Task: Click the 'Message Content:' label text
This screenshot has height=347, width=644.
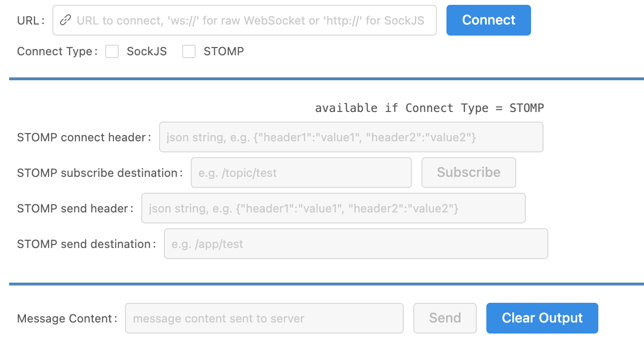Action: point(67,318)
